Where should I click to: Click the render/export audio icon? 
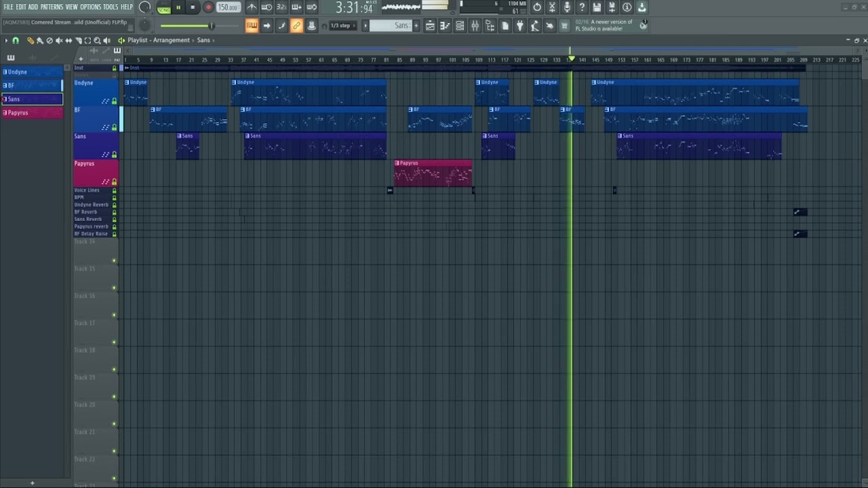tap(612, 7)
